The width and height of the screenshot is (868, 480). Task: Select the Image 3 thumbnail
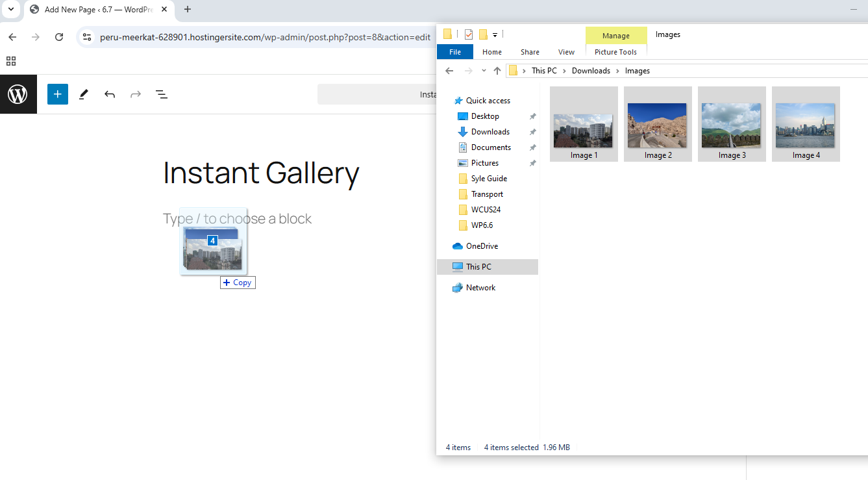pyautogui.click(x=732, y=124)
